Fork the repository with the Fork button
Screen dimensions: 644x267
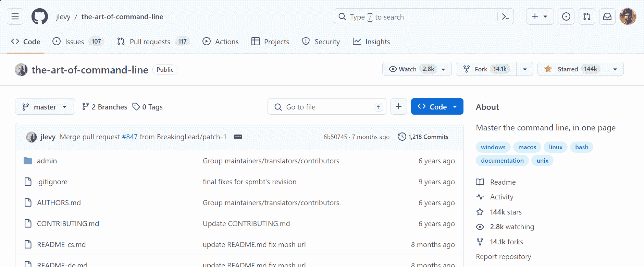(486, 69)
